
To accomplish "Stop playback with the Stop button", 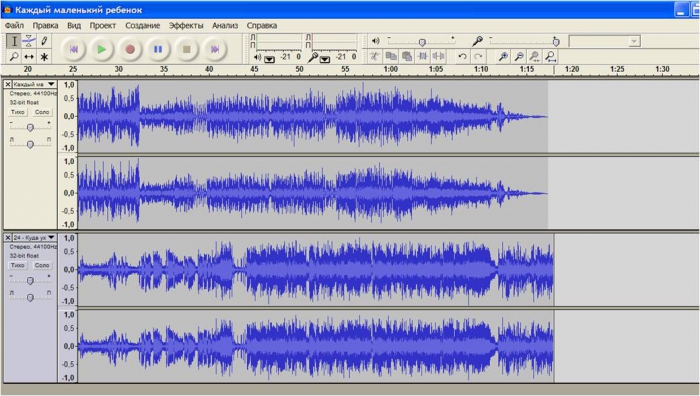I will pyautogui.click(x=187, y=49).
